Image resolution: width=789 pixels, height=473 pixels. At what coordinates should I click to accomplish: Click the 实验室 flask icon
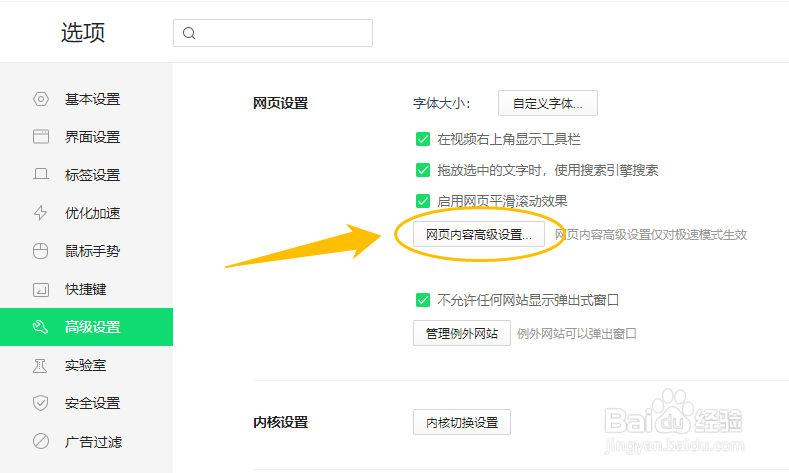point(40,365)
